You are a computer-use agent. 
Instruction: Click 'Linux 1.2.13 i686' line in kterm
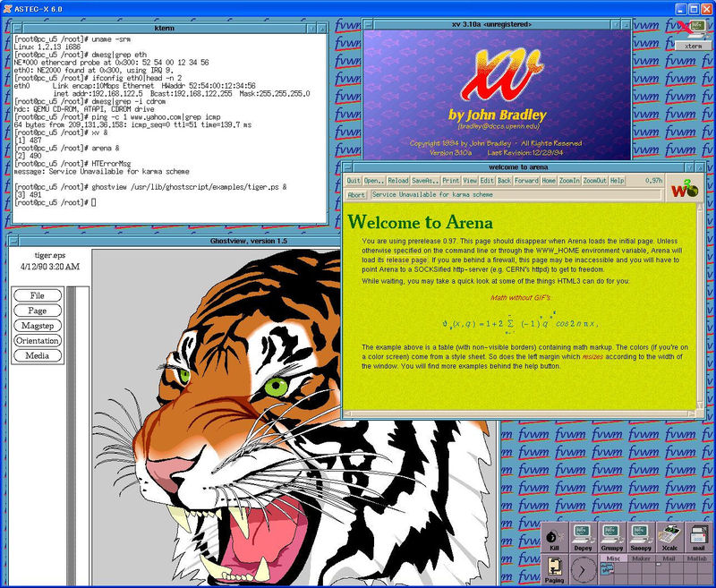coord(47,47)
